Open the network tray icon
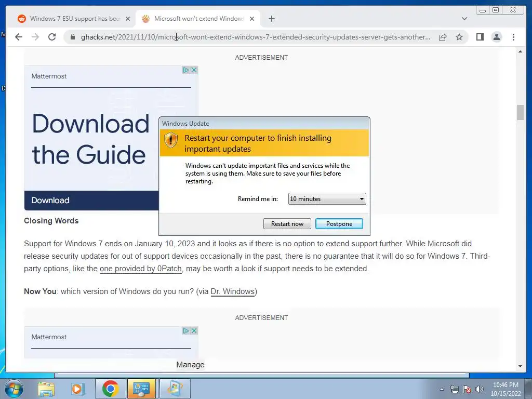This screenshot has width=532, height=399. click(x=454, y=389)
